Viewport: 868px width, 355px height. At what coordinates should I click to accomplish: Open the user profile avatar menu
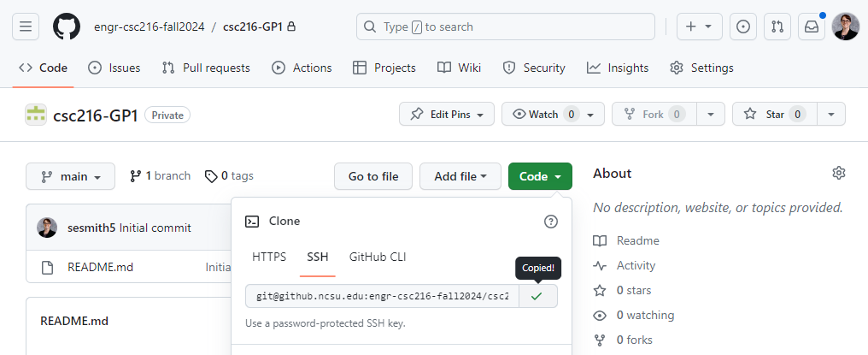click(845, 27)
